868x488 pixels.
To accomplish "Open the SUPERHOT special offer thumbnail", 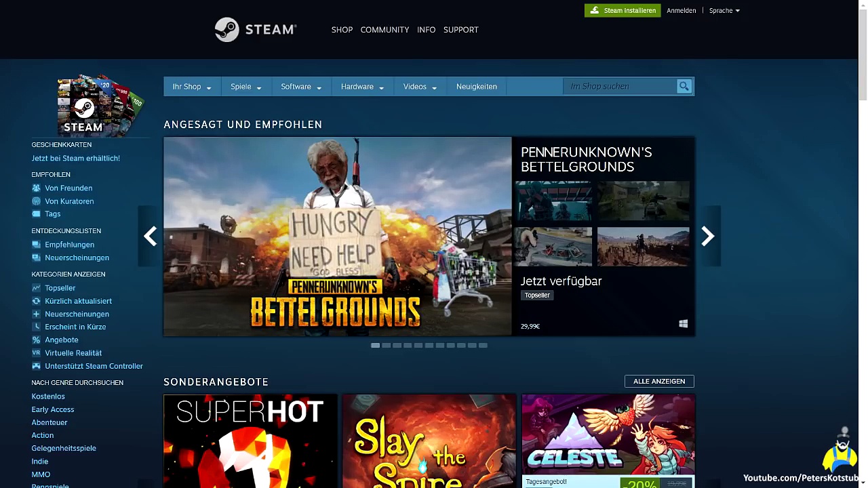I will point(250,441).
